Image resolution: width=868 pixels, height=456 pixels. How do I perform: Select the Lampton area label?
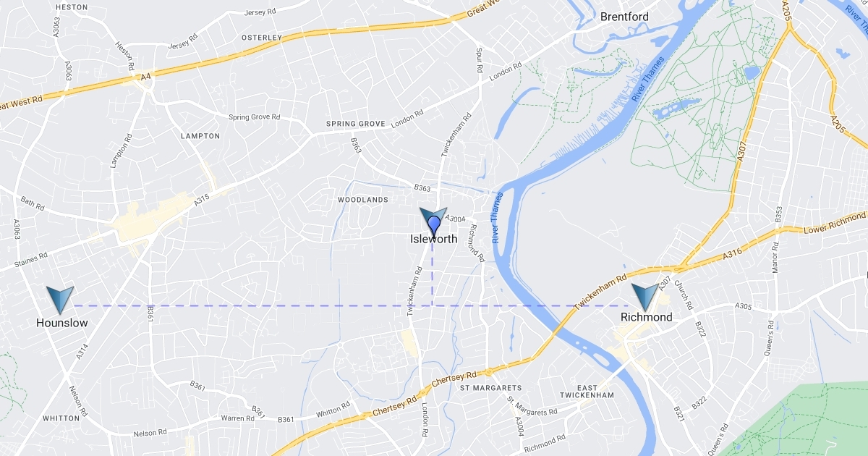(200, 136)
